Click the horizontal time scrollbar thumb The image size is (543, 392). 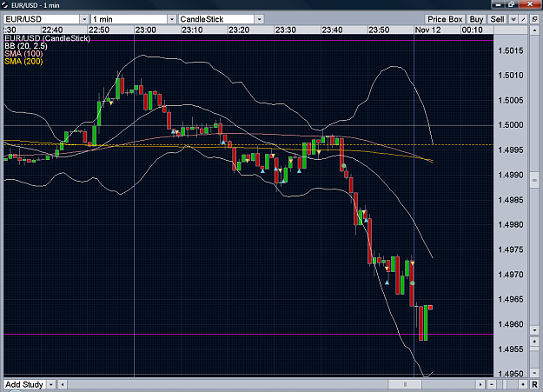(405, 384)
